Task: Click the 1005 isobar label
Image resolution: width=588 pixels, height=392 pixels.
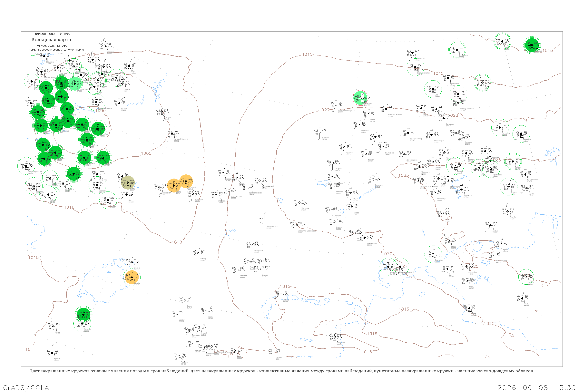Action: tap(146, 153)
